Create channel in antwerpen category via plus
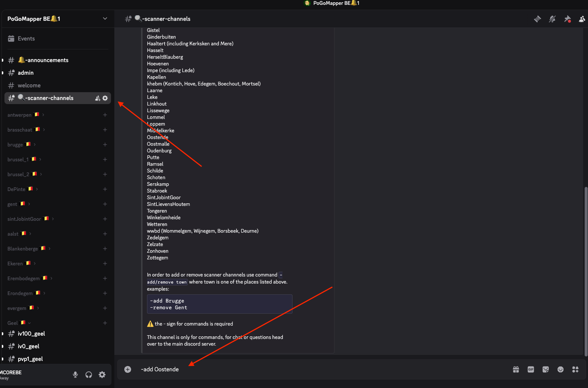The width and height of the screenshot is (588, 388). click(105, 115)
